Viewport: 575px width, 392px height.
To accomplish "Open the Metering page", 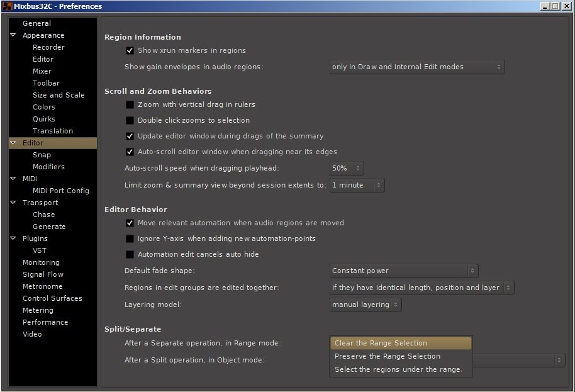I will click(x=38, y=310).
